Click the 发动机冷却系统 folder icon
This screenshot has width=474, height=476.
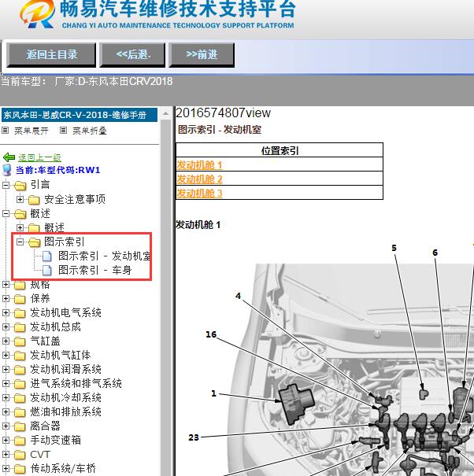coord(20,397)
